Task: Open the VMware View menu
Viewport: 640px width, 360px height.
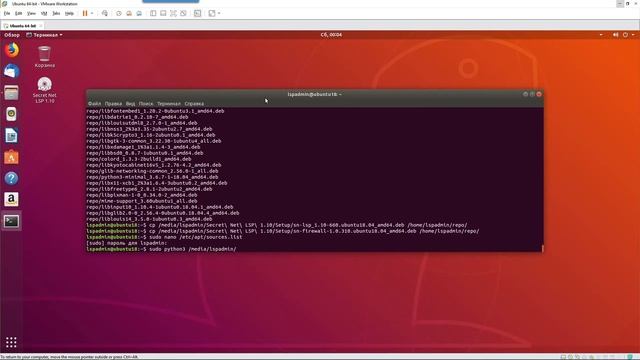Action: point(31,13)
